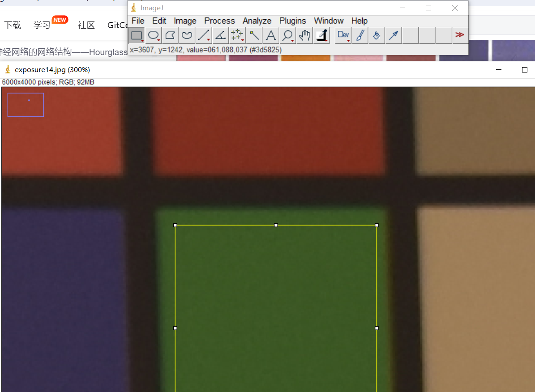This screenshot has width=535, height=392.
Task: Click the top-center handle of yellow selection
Action: point(276,225)
